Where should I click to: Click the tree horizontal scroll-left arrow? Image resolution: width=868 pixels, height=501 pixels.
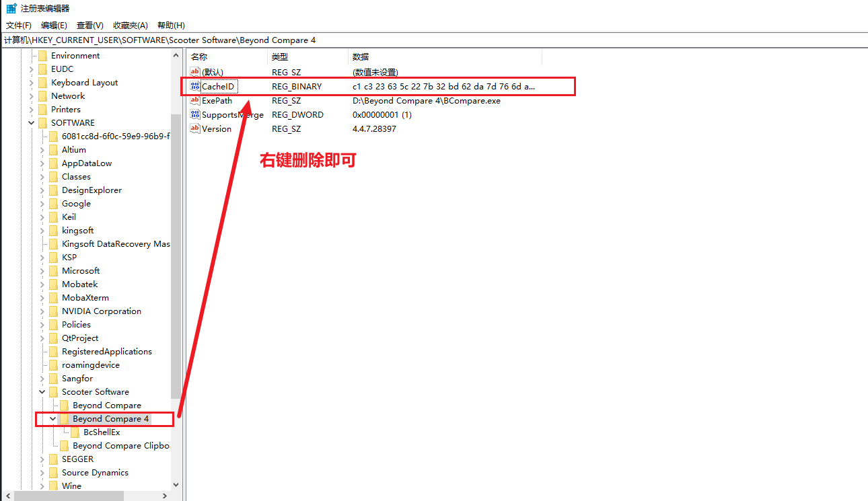(x=7, y=496)
